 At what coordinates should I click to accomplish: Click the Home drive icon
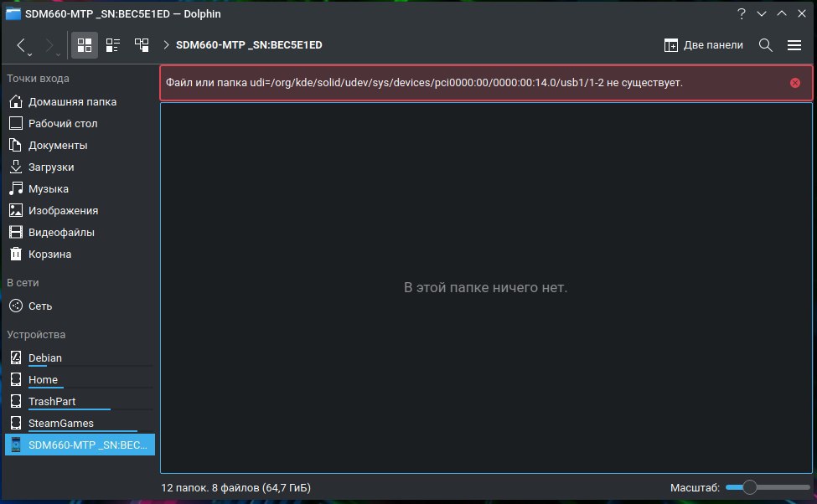tap(16, 379)
